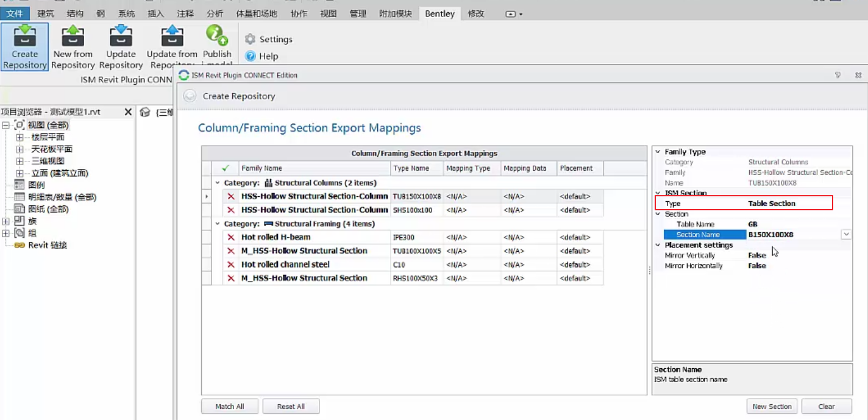Collapse the Structural Columns category group
The image size is (868, 420).
point(218,183)
